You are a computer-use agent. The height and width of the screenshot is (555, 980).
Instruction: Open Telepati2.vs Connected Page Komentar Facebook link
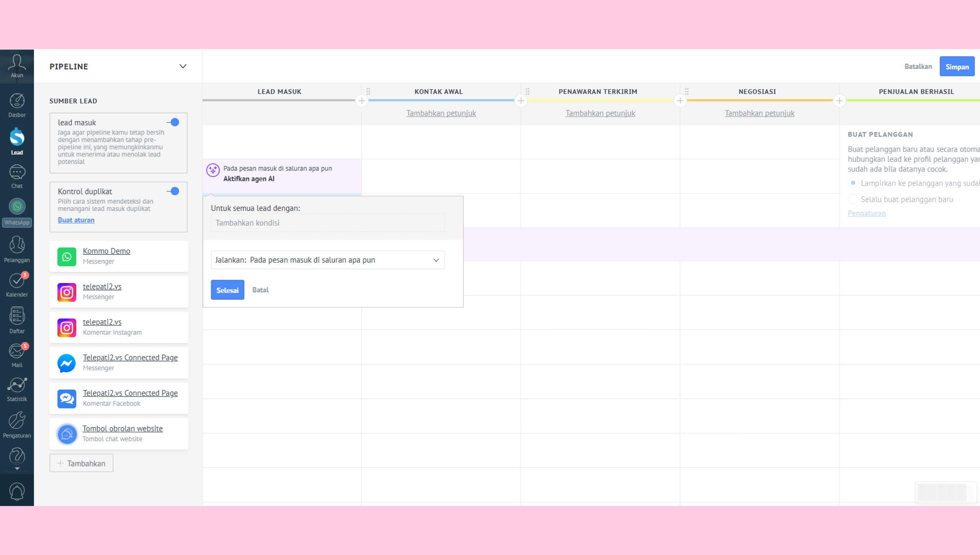coord(130,393)
